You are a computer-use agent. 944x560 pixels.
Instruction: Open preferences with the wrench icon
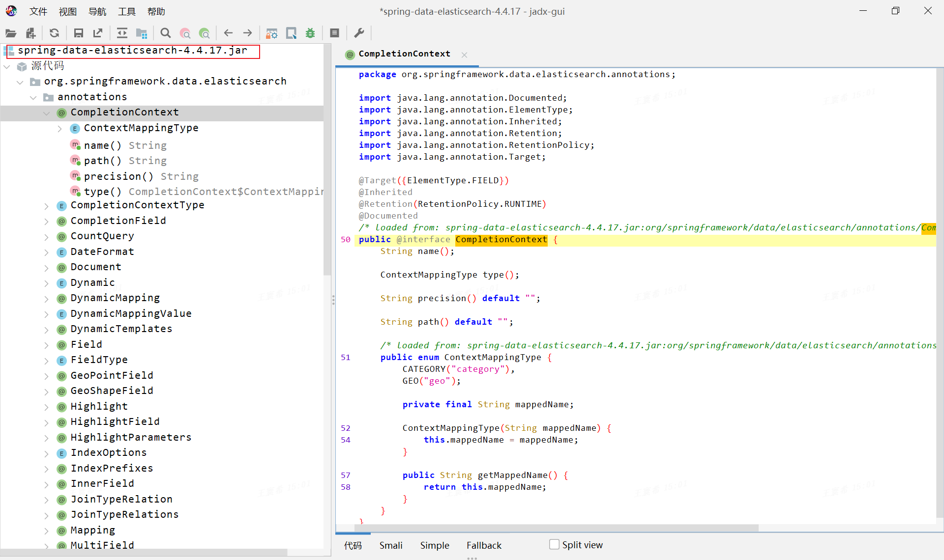pyautogui.click(x=359, y=33)
